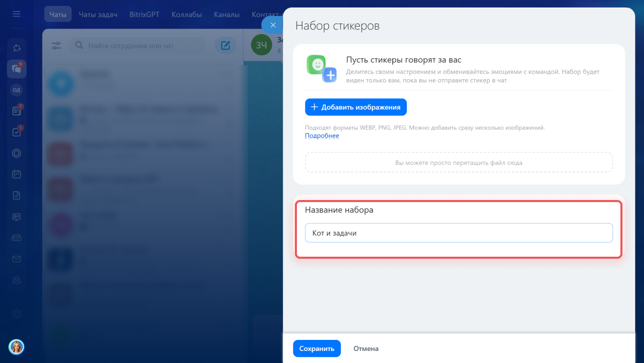This screenshot has height=363, width=644.
Task: Close the sticker set slider panel
Action: (273, 25)
